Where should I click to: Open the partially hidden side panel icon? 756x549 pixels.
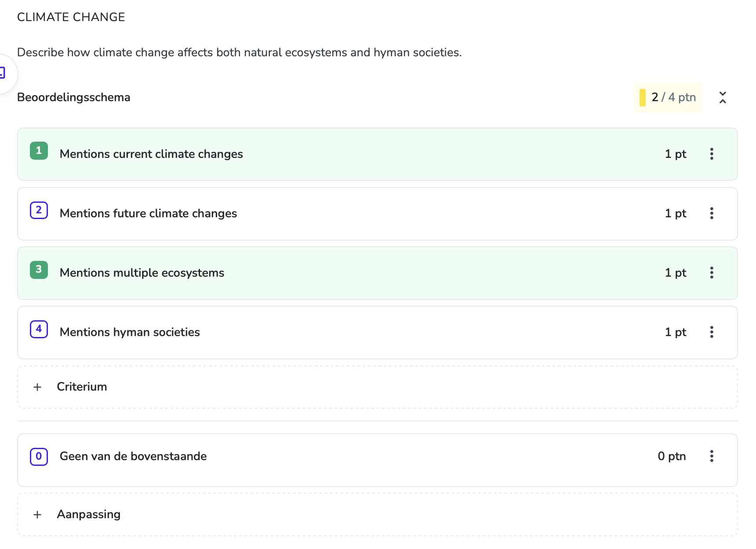click(3, 73)
